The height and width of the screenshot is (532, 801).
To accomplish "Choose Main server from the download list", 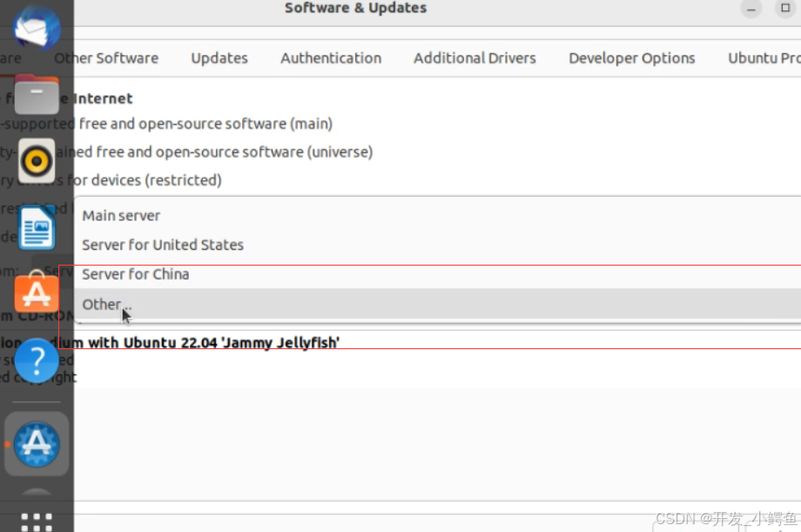I will [438, 216].
